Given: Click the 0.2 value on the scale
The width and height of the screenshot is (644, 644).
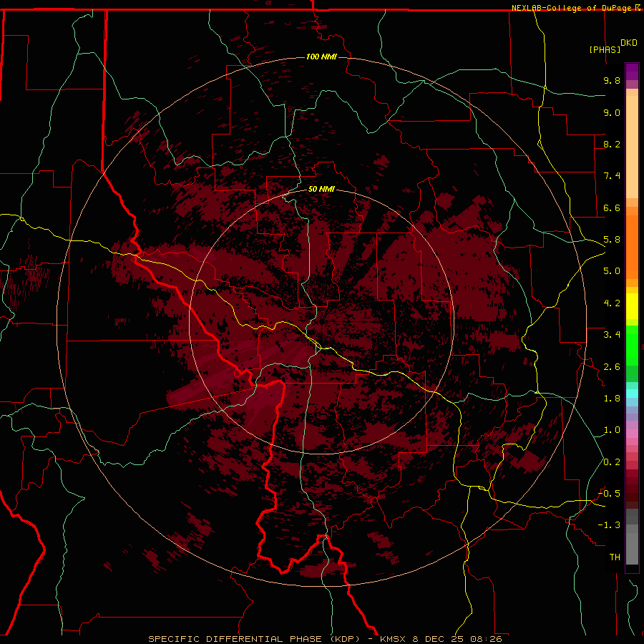Looking at the screenshot, I should click(612, 462).
